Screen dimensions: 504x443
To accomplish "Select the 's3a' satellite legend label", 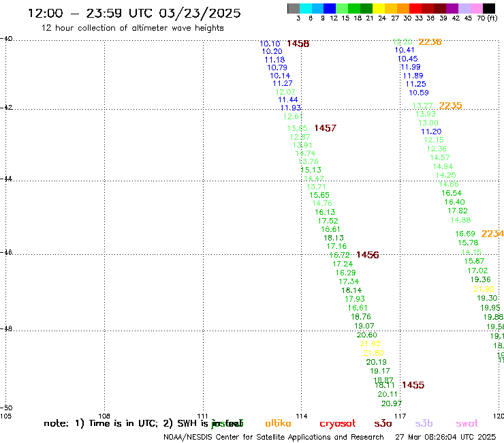I will click(x=383, y=423).
